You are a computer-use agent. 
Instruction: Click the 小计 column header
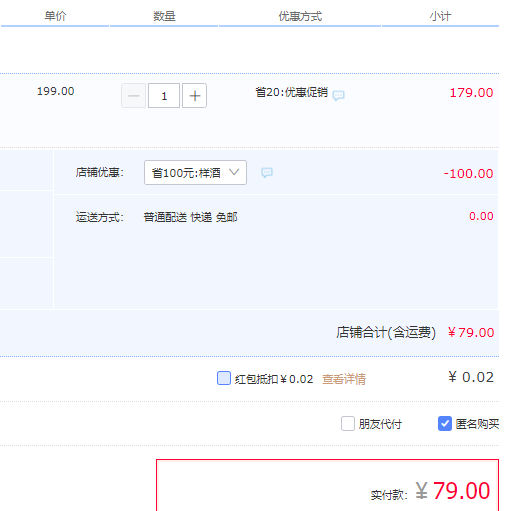pyautogui.click(x=441, y=16)
